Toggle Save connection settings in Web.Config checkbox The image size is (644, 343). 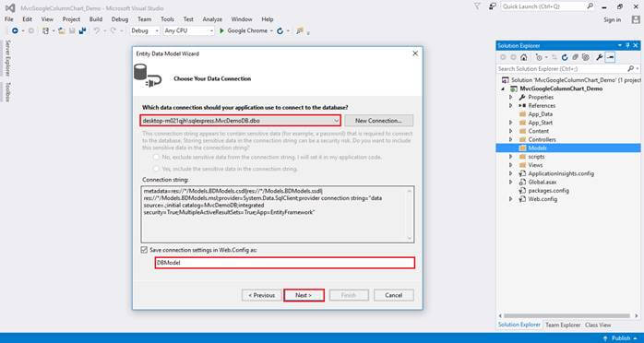[x=144, y=250]
